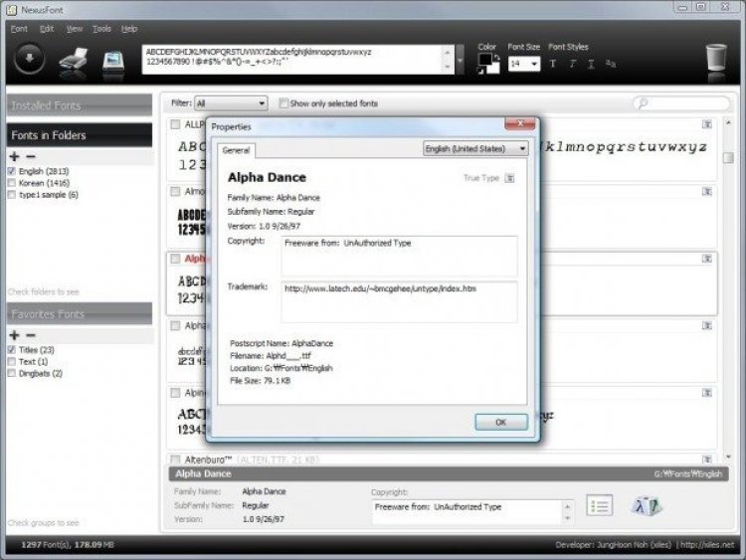Swap foreground and background colors arrow
This screenshot has height=560, width=746.
(496, 57)
